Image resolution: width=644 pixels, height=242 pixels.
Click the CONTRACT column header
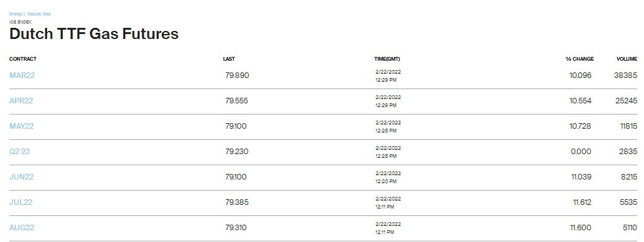[x=23, y=59]
